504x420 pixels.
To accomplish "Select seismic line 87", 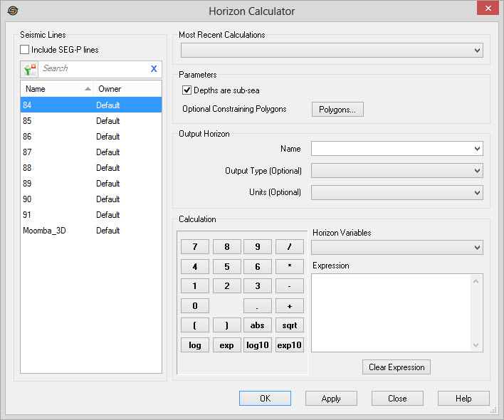I will click(x=91, y=152).
